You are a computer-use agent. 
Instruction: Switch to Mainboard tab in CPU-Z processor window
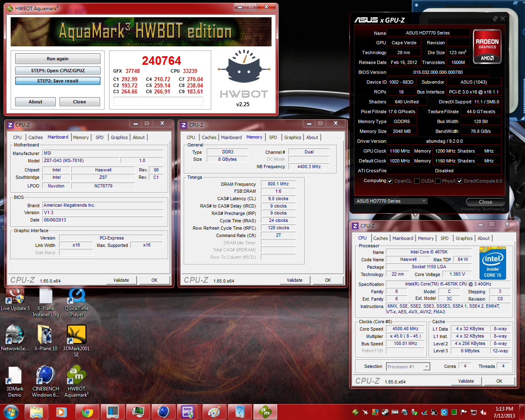pos(403,238)
